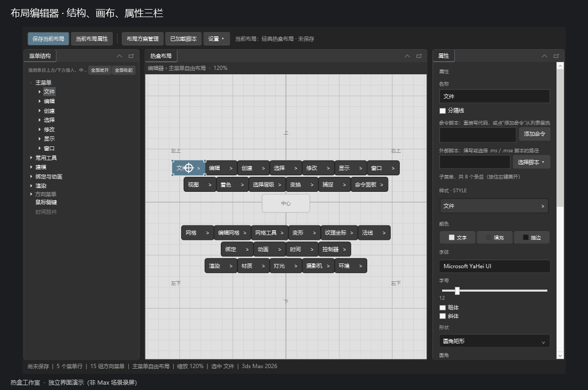This screenshot has height=390, width=588.
Task: Select 窗口 hotbox button on canvas
Action: [383, 168]
